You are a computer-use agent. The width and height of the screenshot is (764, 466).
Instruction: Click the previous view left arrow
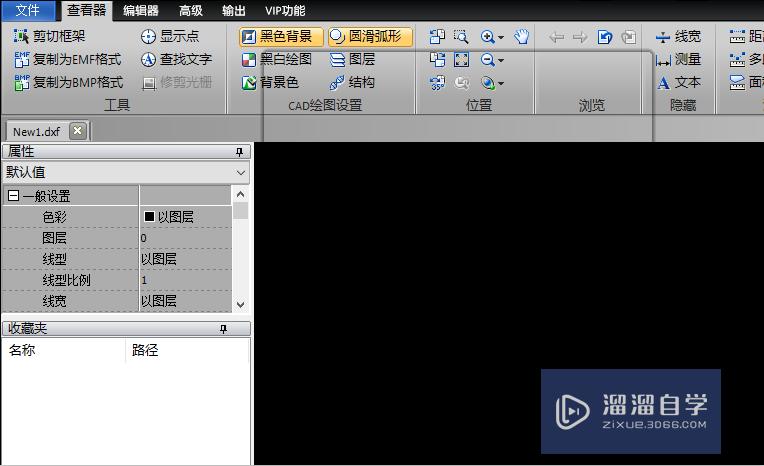556,37
